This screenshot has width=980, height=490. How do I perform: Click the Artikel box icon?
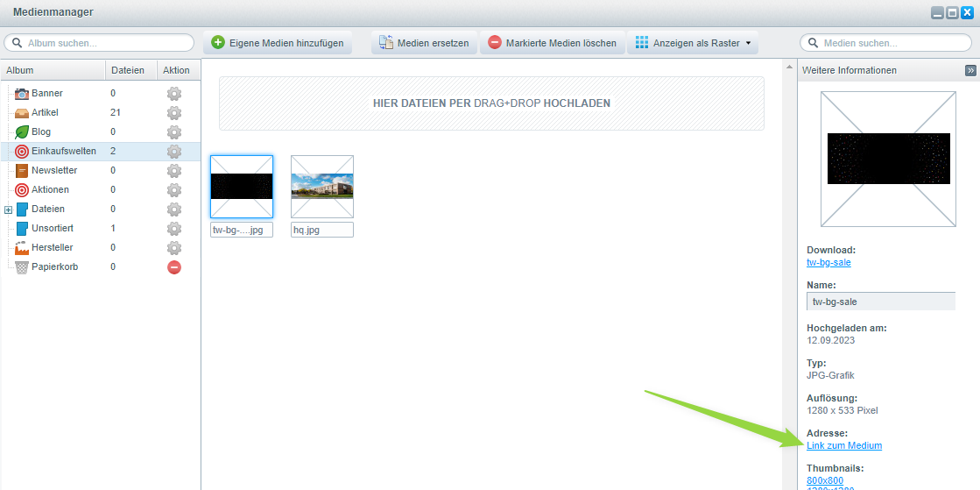pyautogui.click(x=22, y=113)
